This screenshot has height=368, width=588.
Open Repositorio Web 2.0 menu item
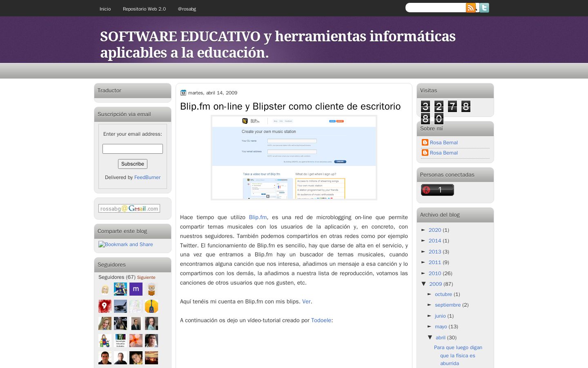pos(144,9)
